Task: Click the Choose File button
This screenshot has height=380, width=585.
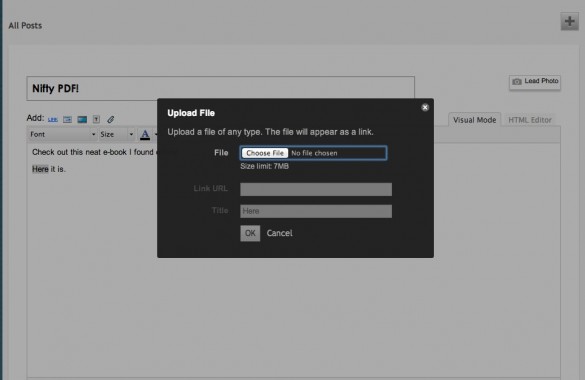Action: [x=265, y=153]
